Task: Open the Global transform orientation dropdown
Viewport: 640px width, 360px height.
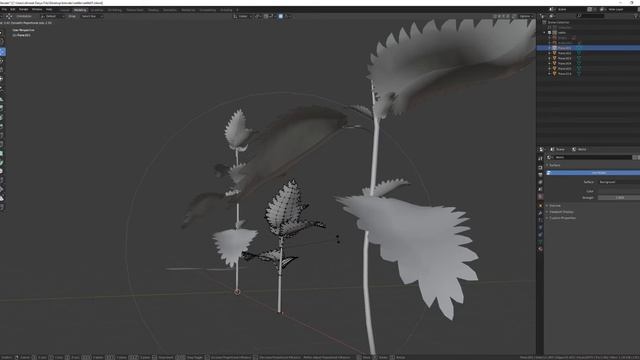Action: [x=242, y=16]
